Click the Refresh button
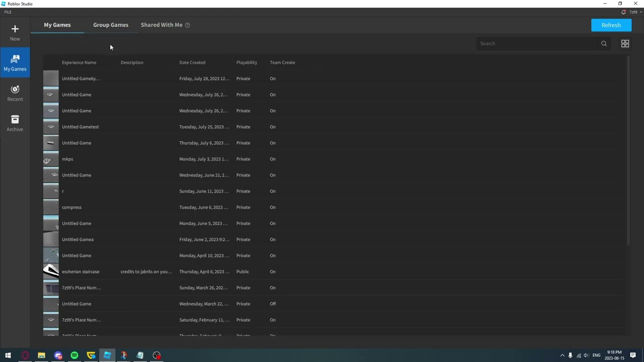Viewport: 644px width, 362px height. (611, 25)
